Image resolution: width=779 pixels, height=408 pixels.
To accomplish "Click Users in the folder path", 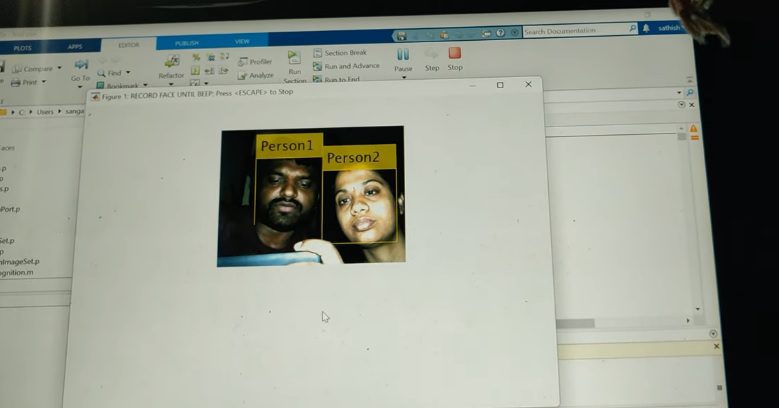I will pos(45,112).
